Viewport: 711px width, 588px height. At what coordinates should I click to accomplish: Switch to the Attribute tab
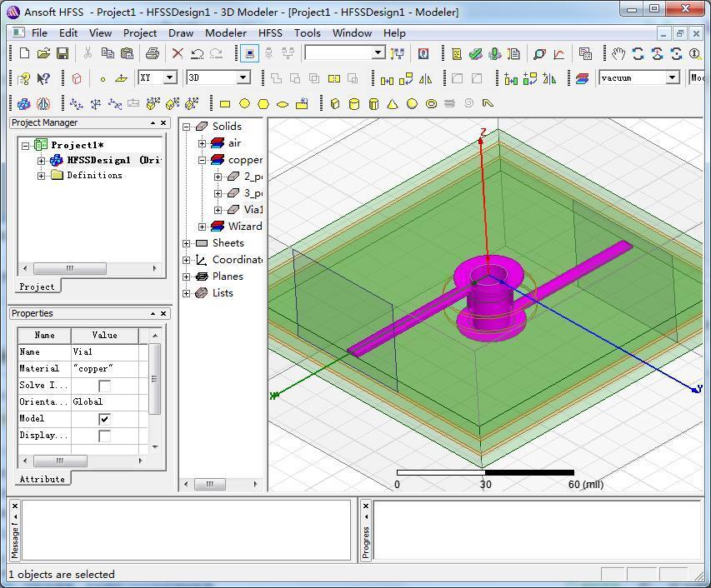tap(43, 479)
